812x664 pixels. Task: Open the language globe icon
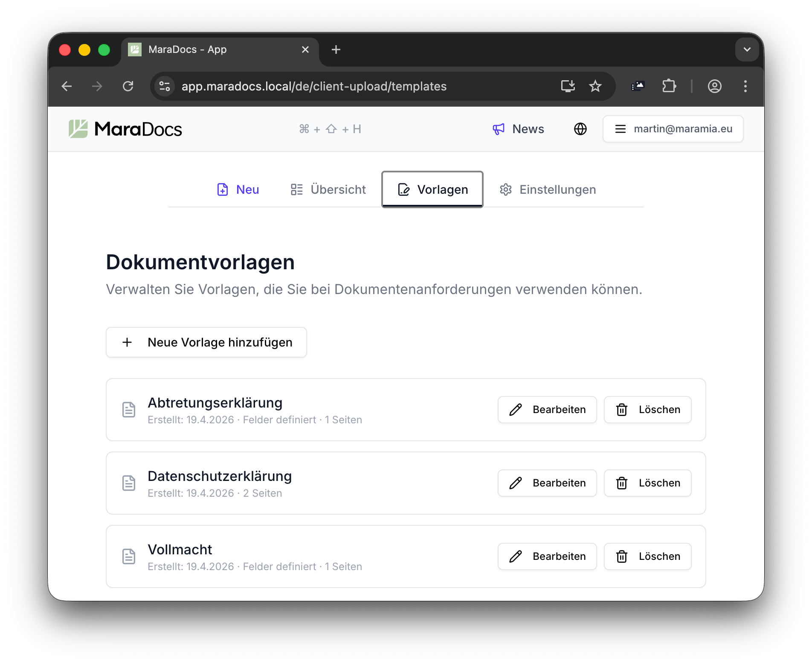pos(580,129)
